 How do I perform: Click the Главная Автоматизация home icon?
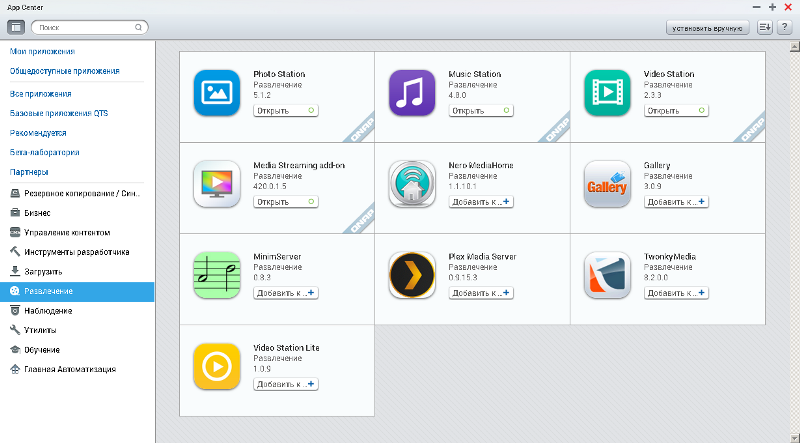click(15, 369)
